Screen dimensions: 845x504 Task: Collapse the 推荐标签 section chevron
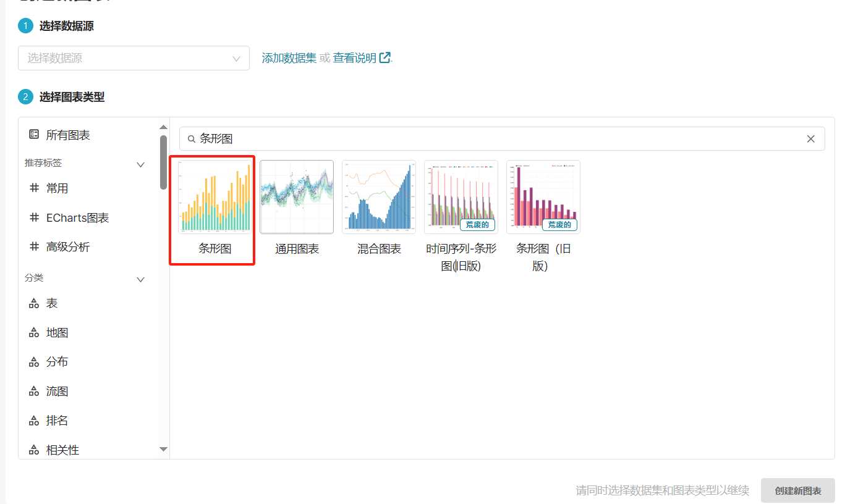[x=140, y=164]
